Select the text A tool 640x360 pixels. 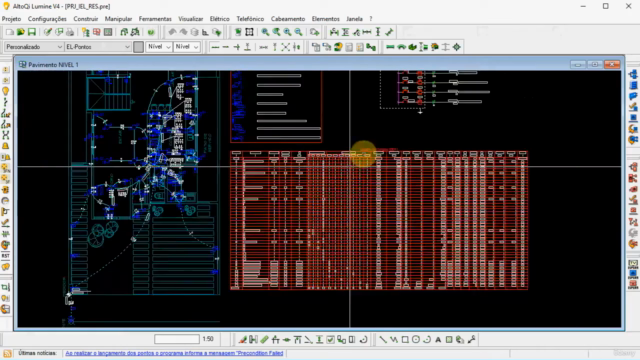[x=438, y=340]
